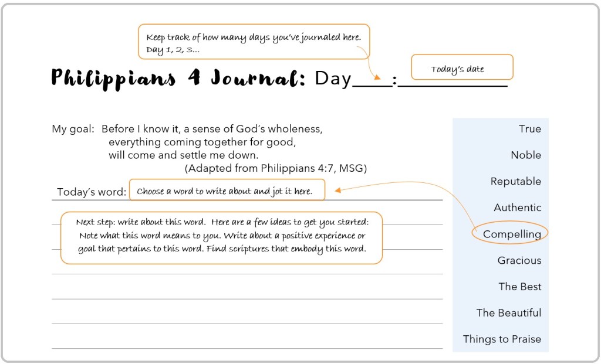Choose Gracious in the word list
601x364 pixels.
(519, 260)
